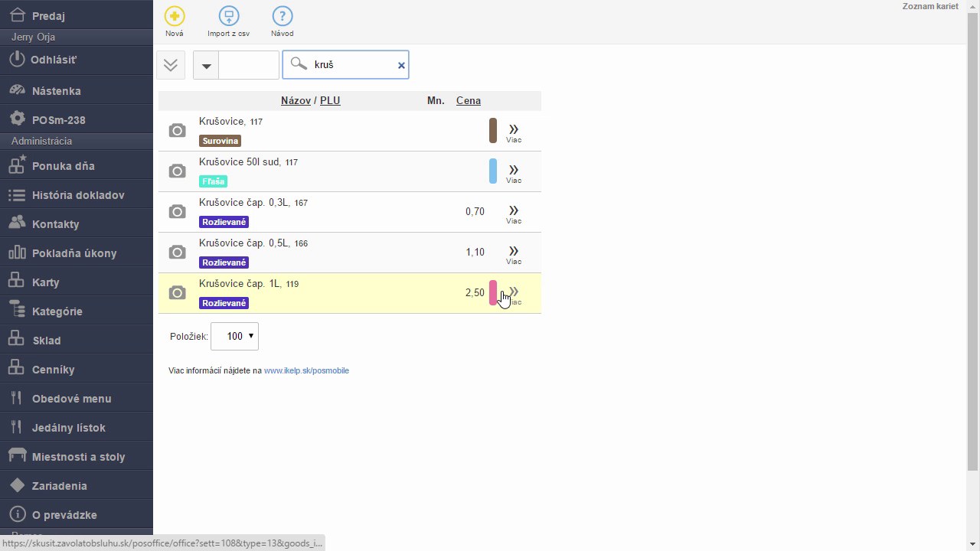Screen dimensions: 980x551
Task: Click the 1,10 price for Krušovice čap. 0,5L
Action: coord(475,253)
